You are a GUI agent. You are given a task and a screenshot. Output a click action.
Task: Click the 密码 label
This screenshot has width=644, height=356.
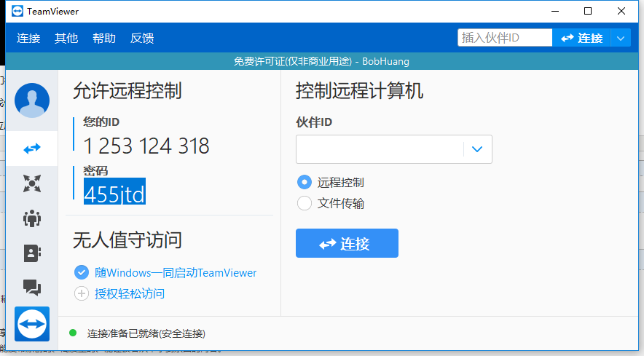(x=95, y=170)
